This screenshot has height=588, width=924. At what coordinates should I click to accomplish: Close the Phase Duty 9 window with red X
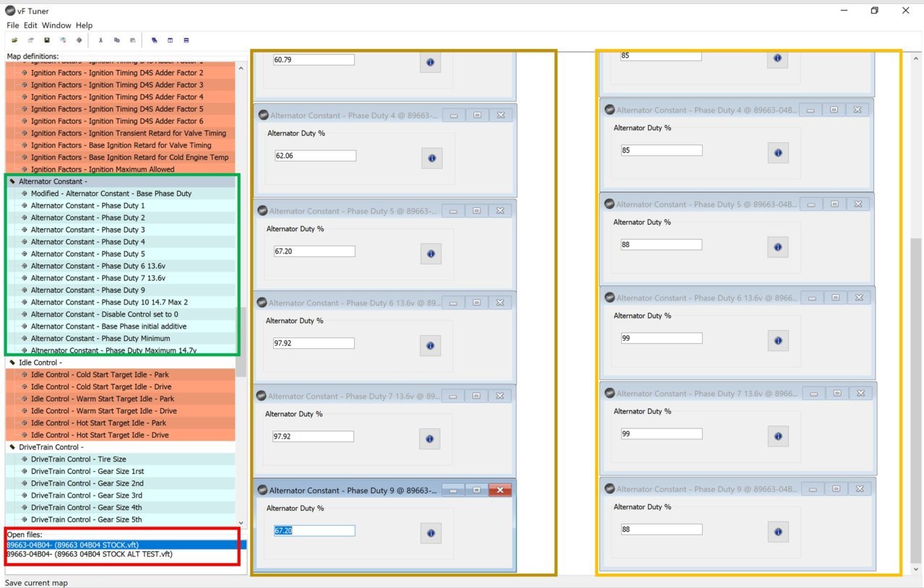coord(500,490)
